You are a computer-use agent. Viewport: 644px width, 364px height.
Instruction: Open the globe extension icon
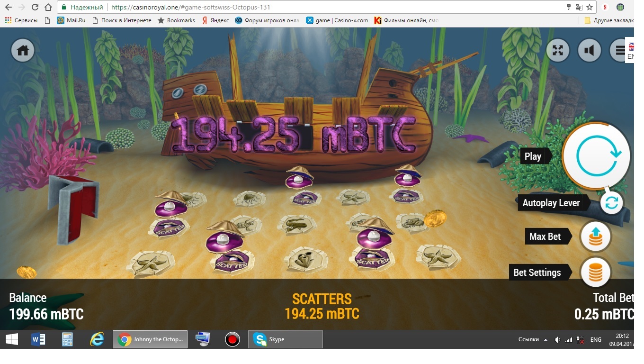coord(620,7)
